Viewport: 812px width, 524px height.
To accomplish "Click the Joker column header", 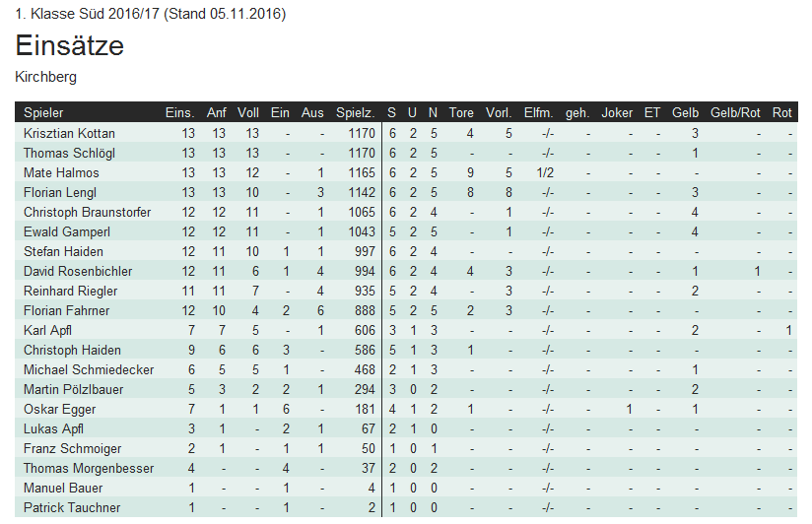I will click(617, 113).
